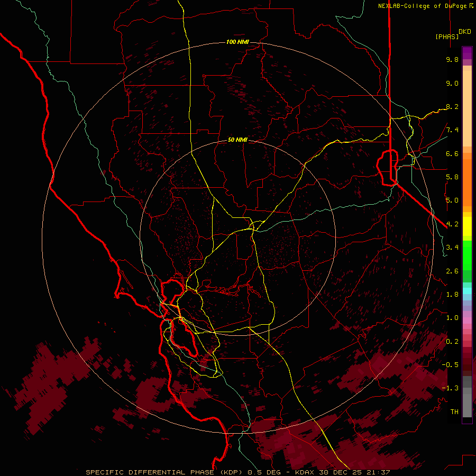Click the 50 NMI range ring label
476x476 pixels.
(x=237, y=140)
